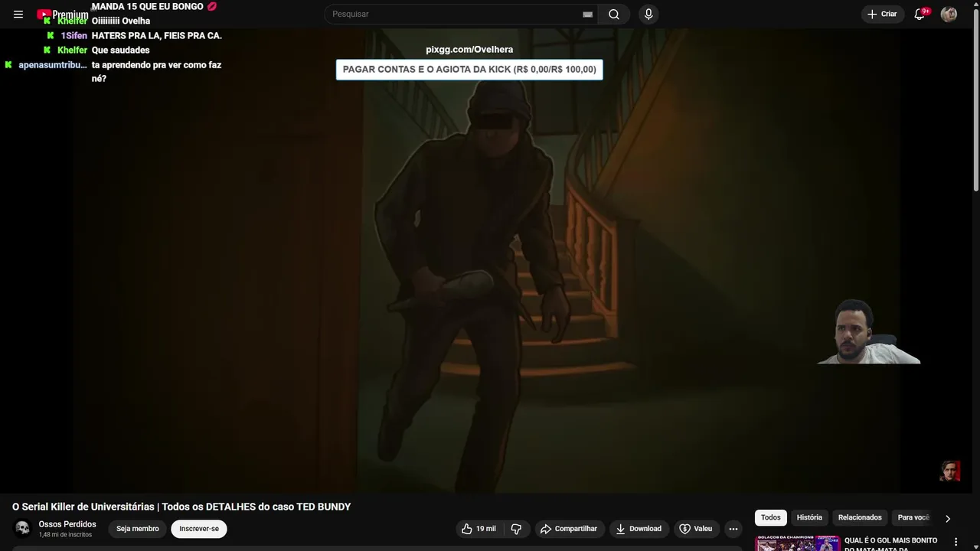Viewport: 980px width, 551px height.
Task: Click the PAGAR CONTAS donation goal bar
Action: pos(469,70)
